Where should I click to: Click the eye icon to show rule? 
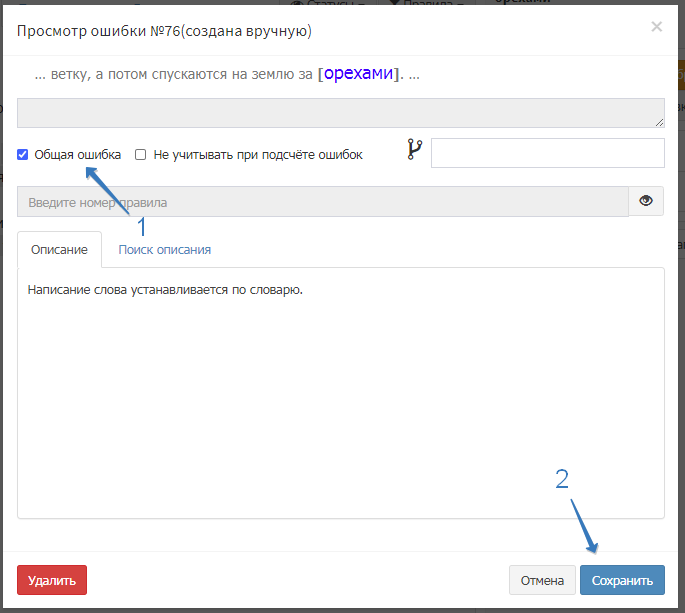[x=646, y=201]
